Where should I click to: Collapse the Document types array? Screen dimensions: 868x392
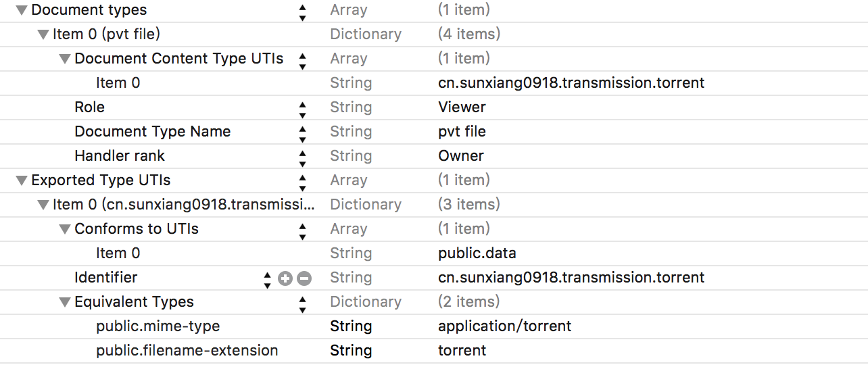click(22, 11)
